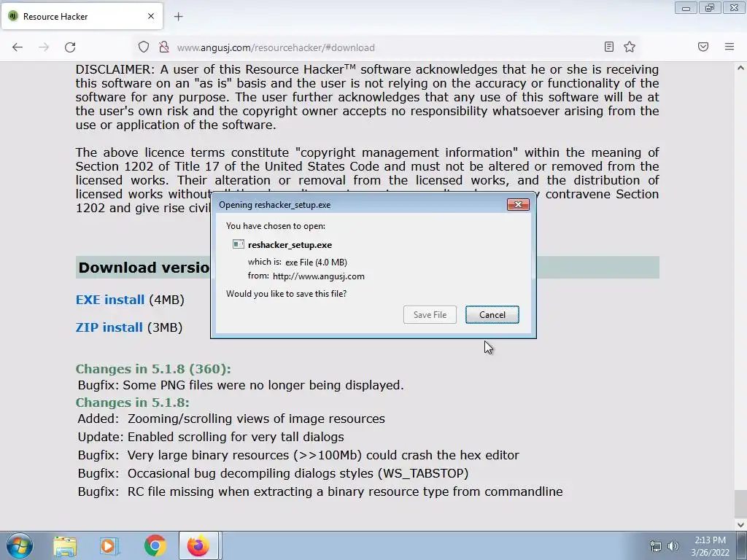Click the volume speaker tray icon

tap(673, 546)
